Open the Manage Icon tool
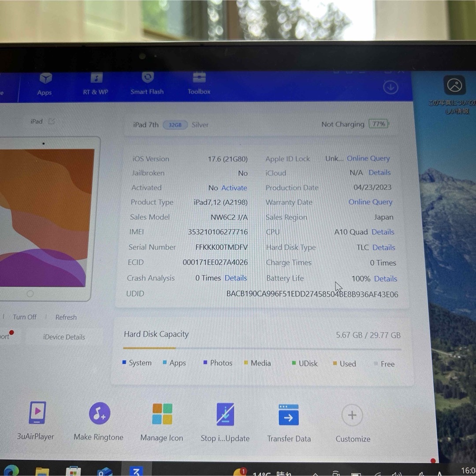The width and height of the screenshot is (476, 476). (162, 422)
